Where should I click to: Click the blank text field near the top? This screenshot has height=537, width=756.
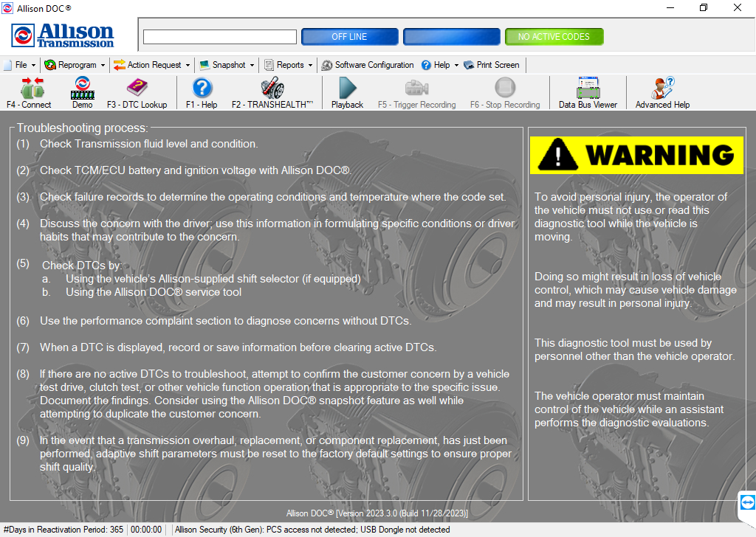click(219, 36)
